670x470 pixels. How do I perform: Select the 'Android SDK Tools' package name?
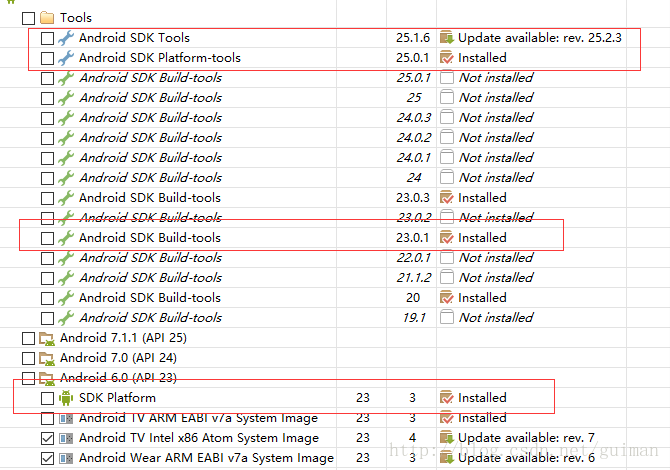[134, 38]
